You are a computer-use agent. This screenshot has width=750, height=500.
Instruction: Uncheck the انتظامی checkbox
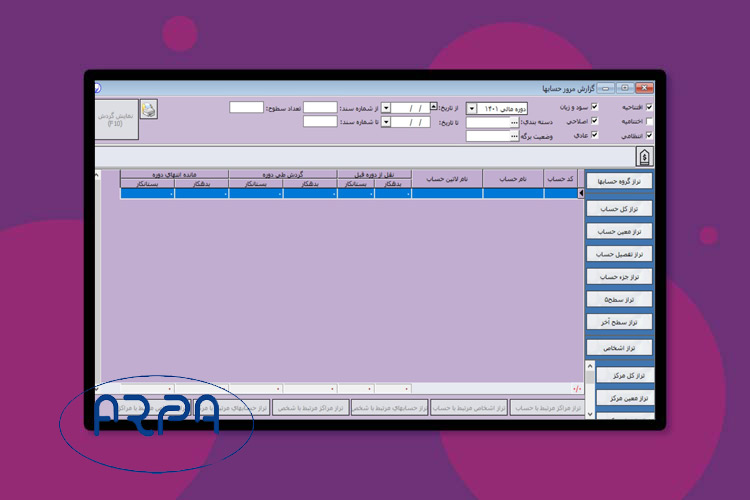pos(649,135)
